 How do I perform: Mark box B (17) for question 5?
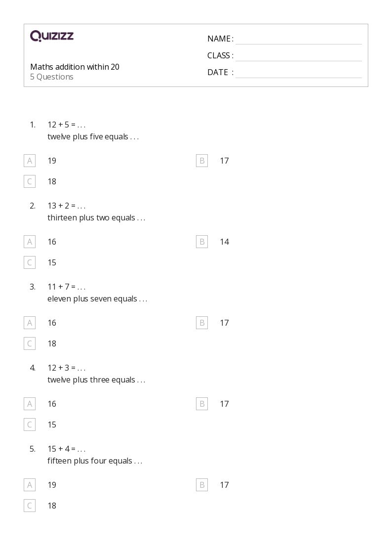click(x=202, y=485)
